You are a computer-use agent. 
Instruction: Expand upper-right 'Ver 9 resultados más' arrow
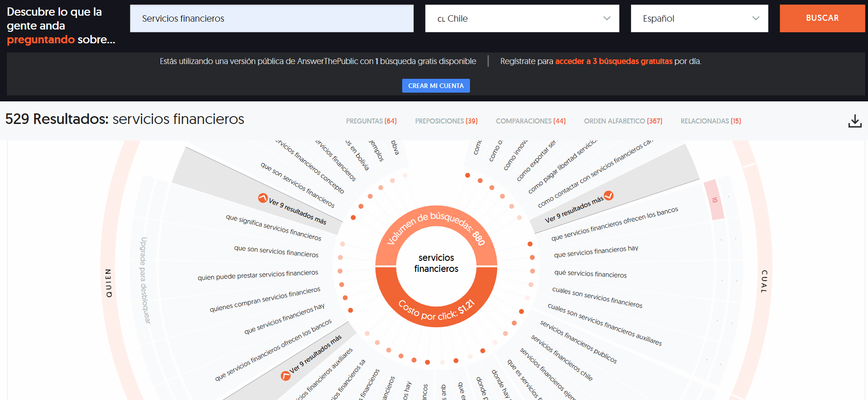pyautogui.click(x=609, y=195)
